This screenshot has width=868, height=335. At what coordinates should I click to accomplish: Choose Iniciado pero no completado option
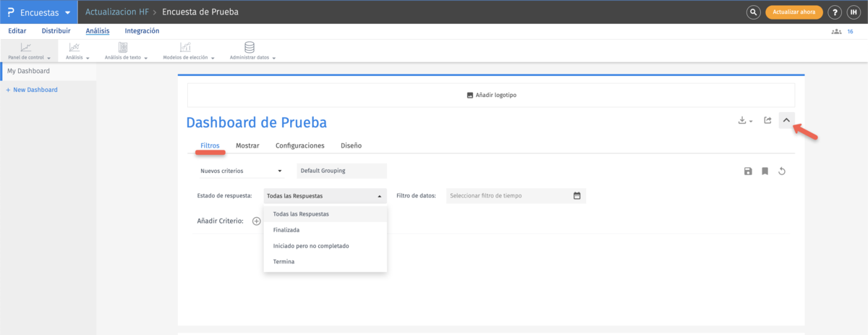(311, 246)
